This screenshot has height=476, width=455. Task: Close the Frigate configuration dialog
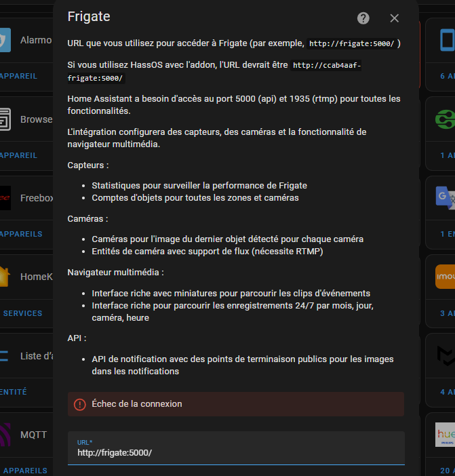tap(395, 18)
